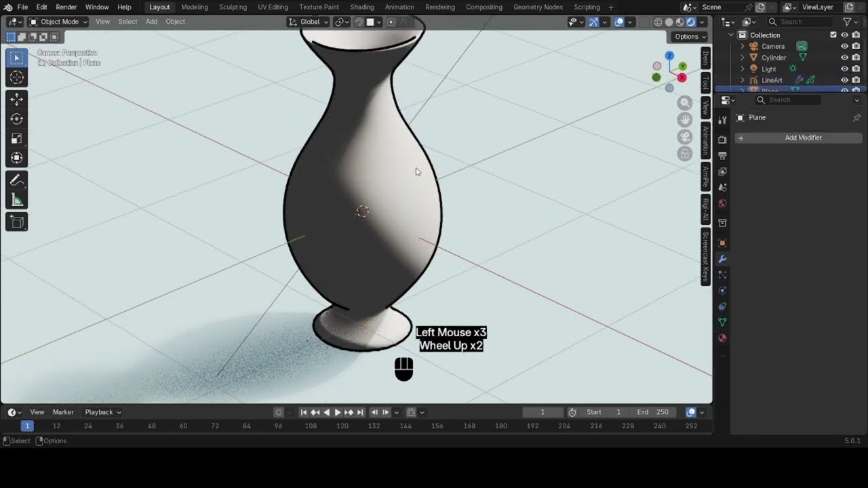Image resolution: width=868 pixels, height=488 pixels.
Task: Open the Screencast Keys sidebar tab
Action: (705, 256)
